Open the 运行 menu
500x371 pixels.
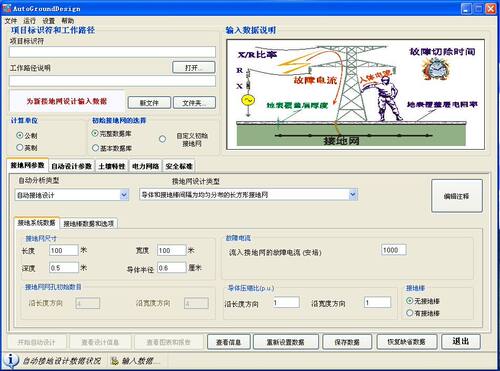pyautogui.click(x=29, y=21)
